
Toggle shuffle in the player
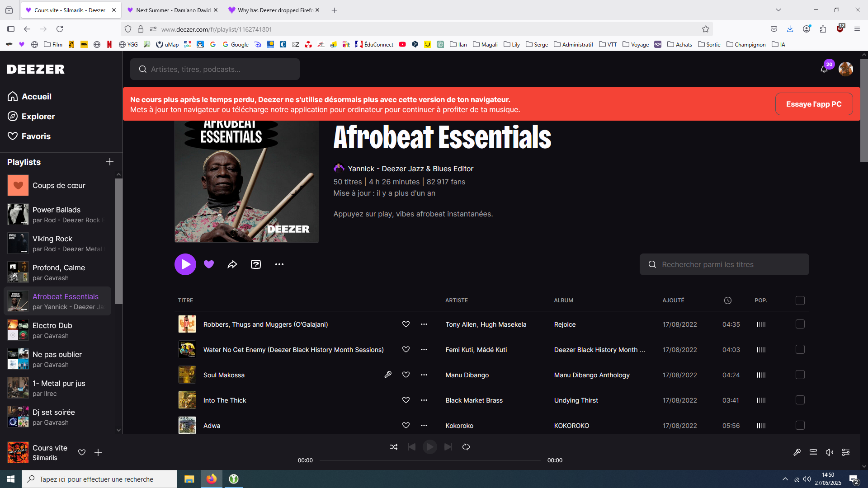(394, 447)
